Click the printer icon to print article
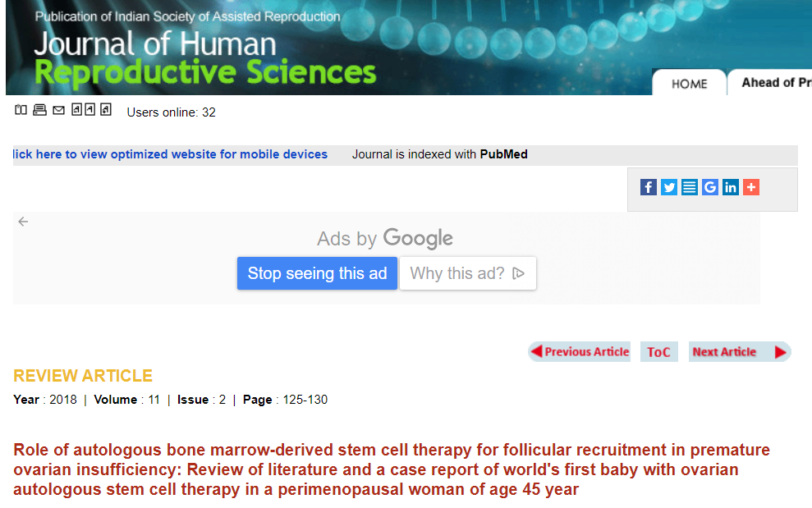 pos(40,110)
